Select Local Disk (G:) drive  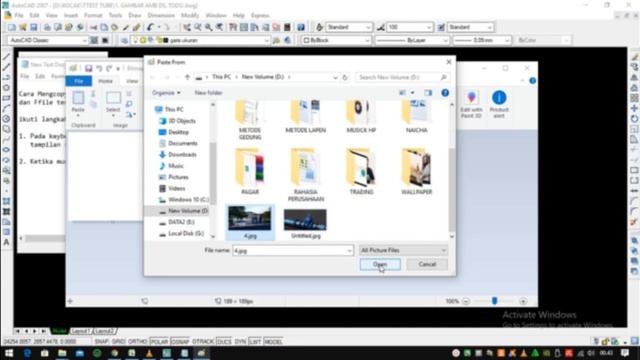pos(186,233)
